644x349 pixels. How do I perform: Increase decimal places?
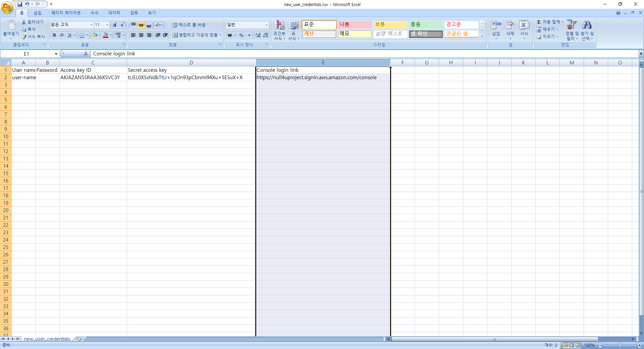[258, 35]
